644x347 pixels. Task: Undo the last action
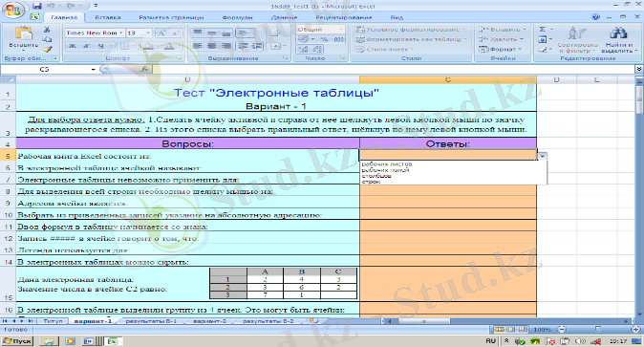(x=51, y=6)
